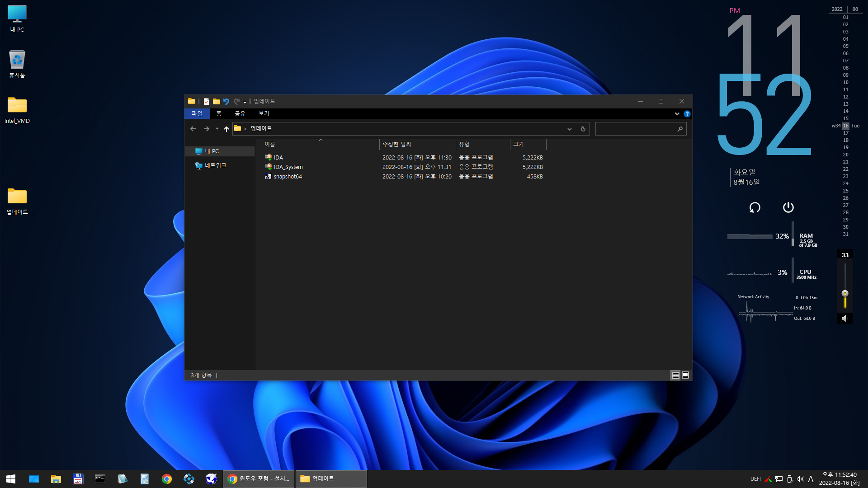Switch to 윈도우 포럼 Chrome taskbar window

pos(259,479)
